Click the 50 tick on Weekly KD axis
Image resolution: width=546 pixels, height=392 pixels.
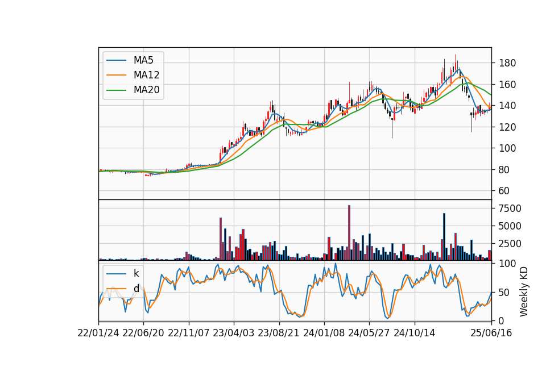click(504, 293)
